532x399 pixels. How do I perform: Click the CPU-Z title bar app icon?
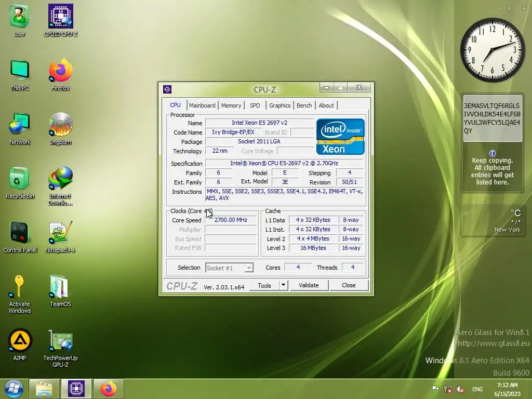[x=167, y=89]
